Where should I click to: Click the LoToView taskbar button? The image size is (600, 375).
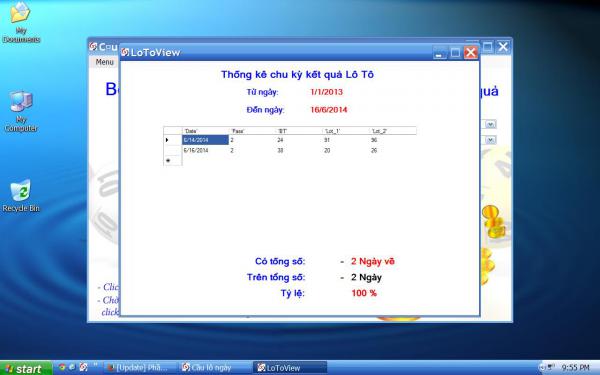[x=290, y=367]
